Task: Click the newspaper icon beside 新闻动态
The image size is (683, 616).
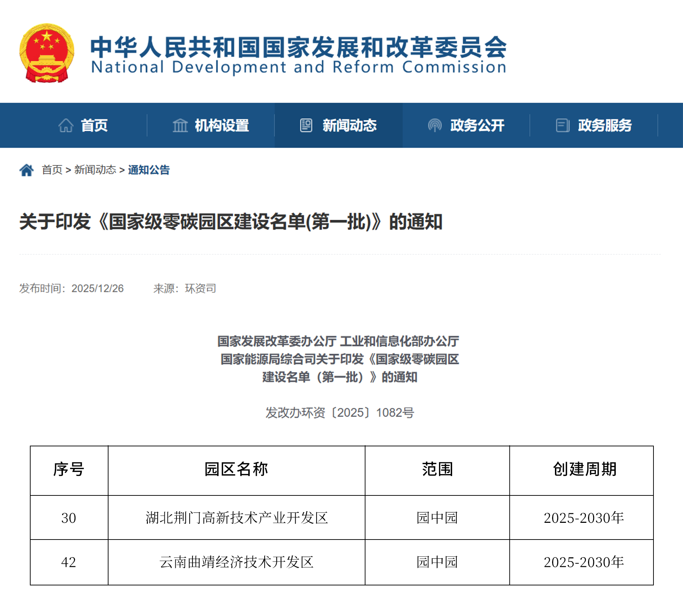Action: click(x=306, y=126)
